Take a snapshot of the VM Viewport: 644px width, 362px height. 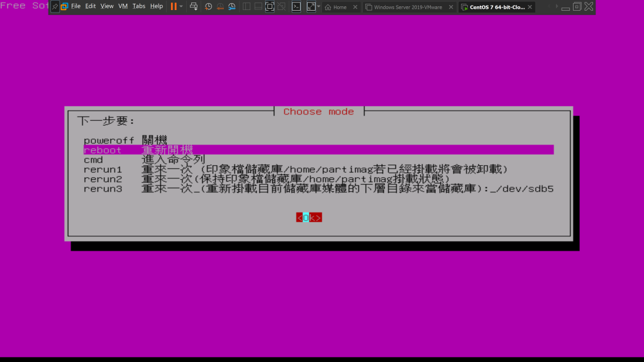tap(208, 6)
